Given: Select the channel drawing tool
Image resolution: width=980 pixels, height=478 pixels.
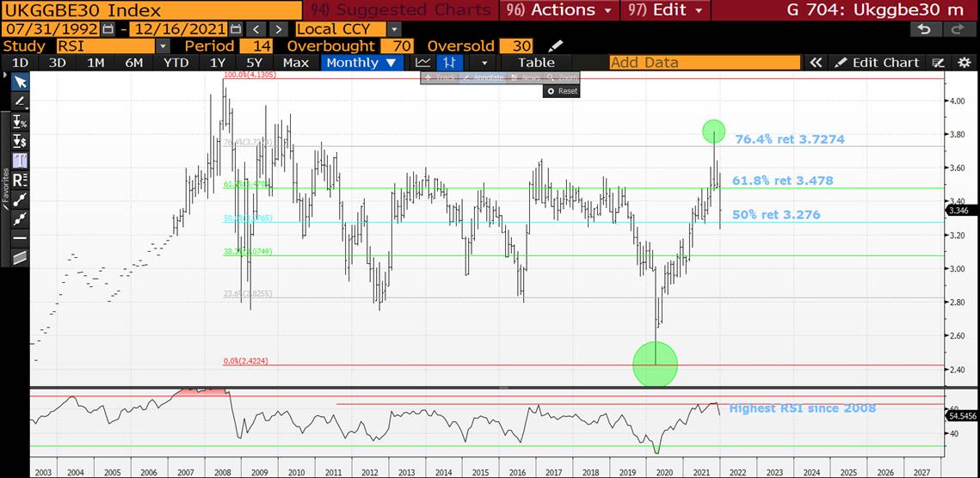Looking at the screenshot, I should (21, 257).
